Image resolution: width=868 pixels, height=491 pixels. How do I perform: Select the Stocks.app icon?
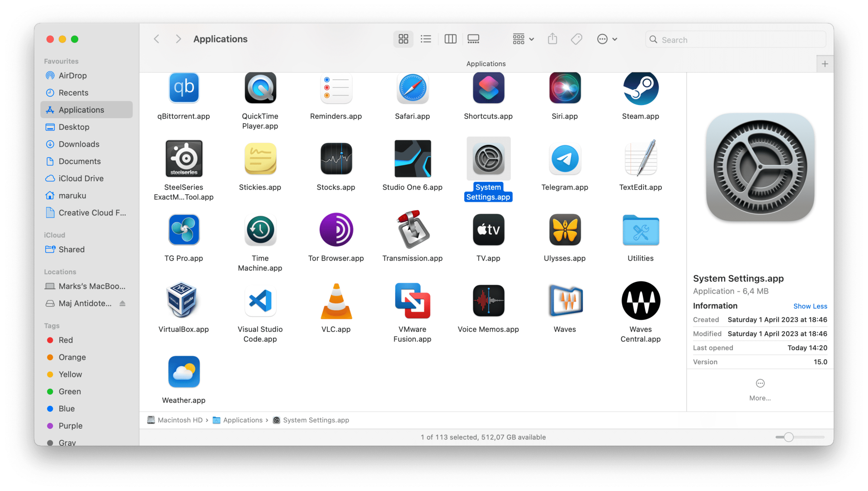click(x=336, y=158)
